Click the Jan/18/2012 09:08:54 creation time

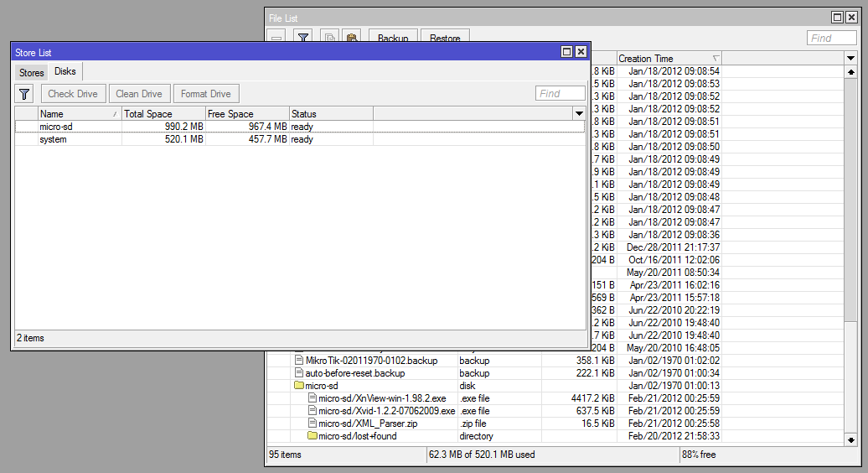(674, 71)
